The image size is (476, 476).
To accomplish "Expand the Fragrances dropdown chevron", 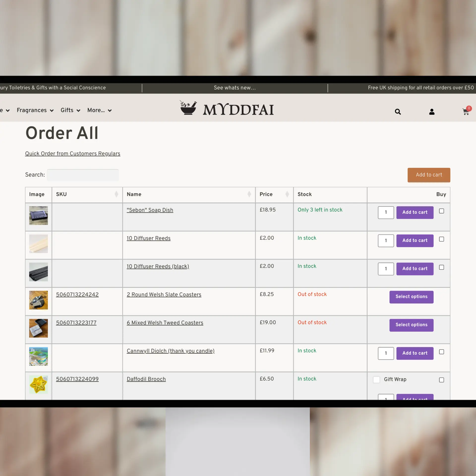I will click(52, 111).
